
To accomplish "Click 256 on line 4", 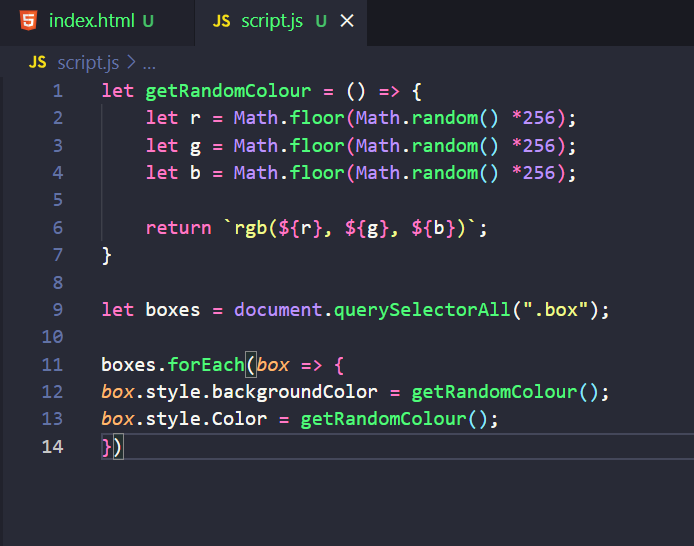I will pos(539,173).
